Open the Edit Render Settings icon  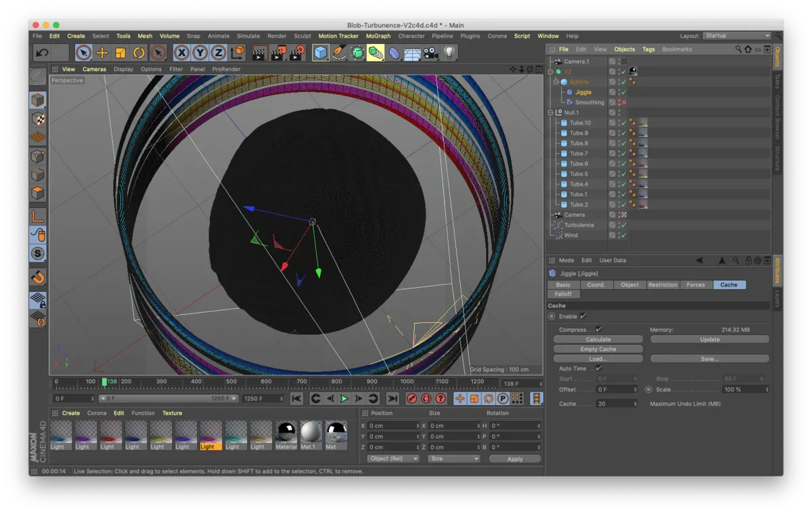click(x=297, y=53)
